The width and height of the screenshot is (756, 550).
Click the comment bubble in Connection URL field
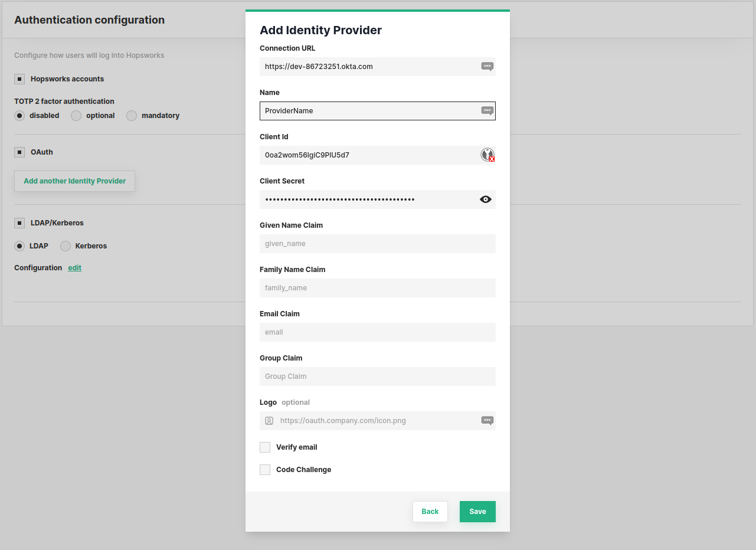click(x=487, y=66)
